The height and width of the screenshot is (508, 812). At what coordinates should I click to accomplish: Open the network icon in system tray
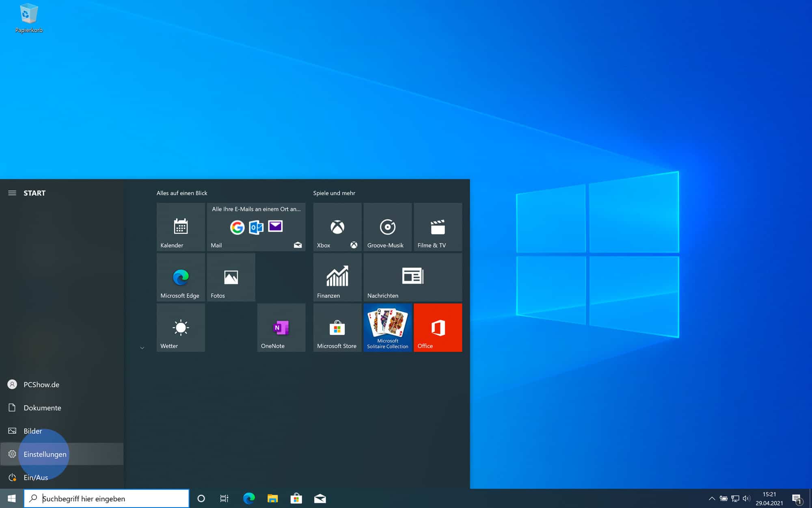tap(735, 498)
